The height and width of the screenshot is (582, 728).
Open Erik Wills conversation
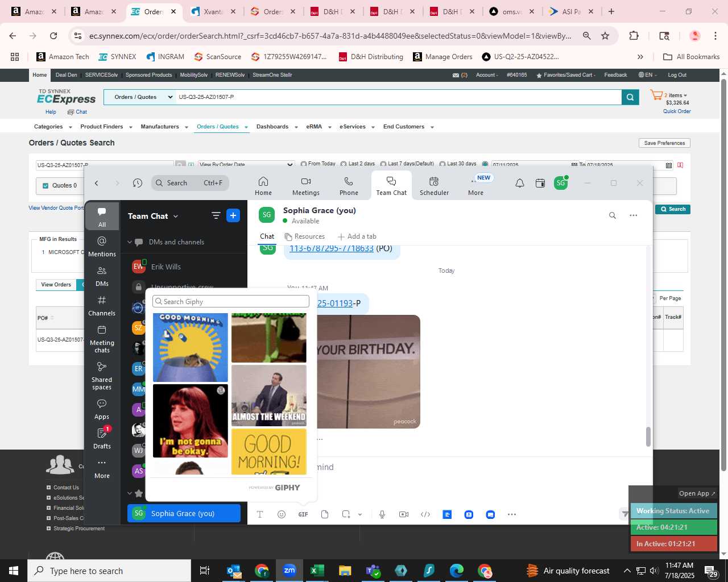pos(183,267)
